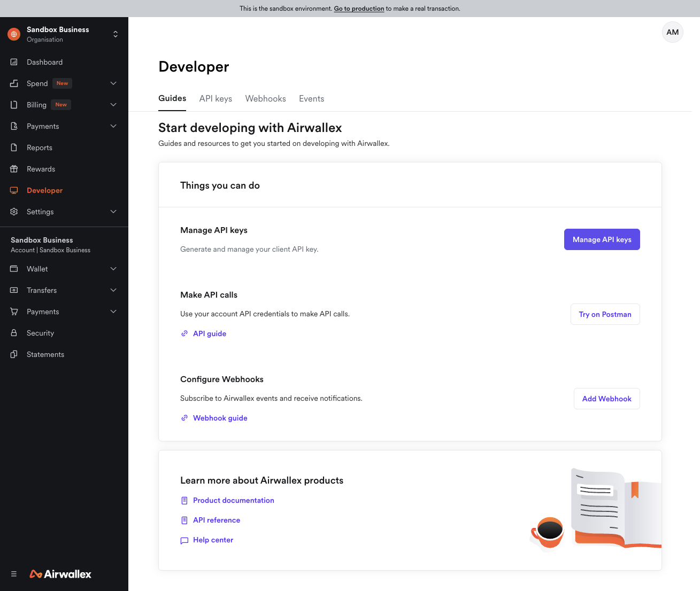Click the hamburger menu icon at sidebar bottom
700x591 pixels.
pyautogui.click(x=14, y=574)
